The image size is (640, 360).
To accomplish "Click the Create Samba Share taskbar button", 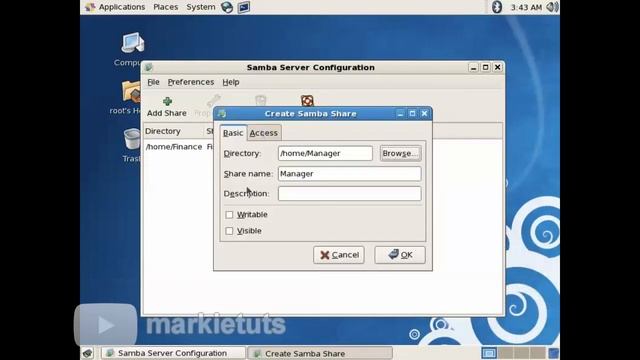I will click(x=320, y=353).
